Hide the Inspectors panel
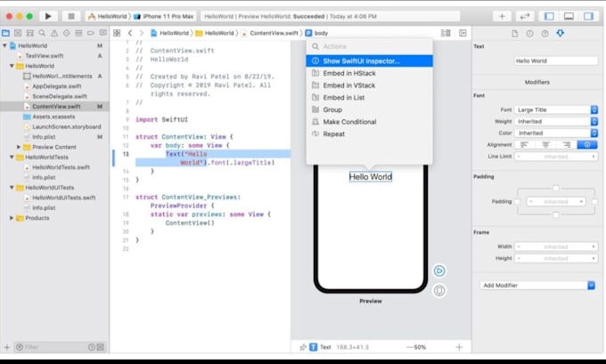Viewport: 606px width, 364px height. pyautogui.click(x=588, y=16)
